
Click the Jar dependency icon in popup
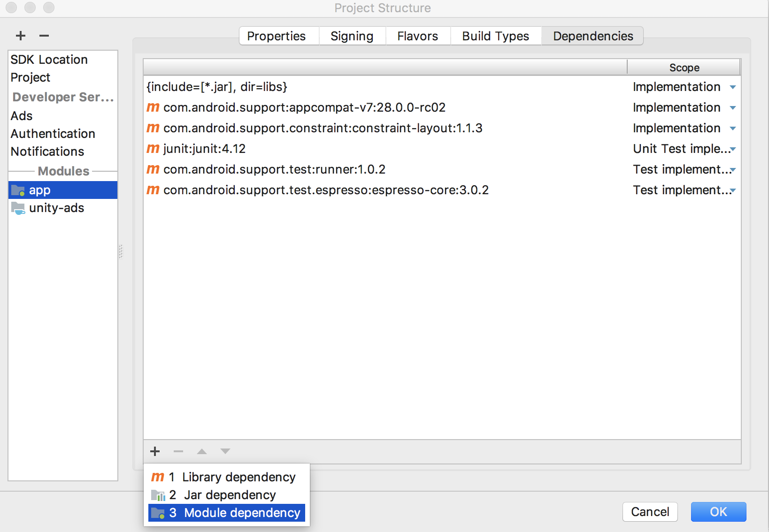(158, 495)
